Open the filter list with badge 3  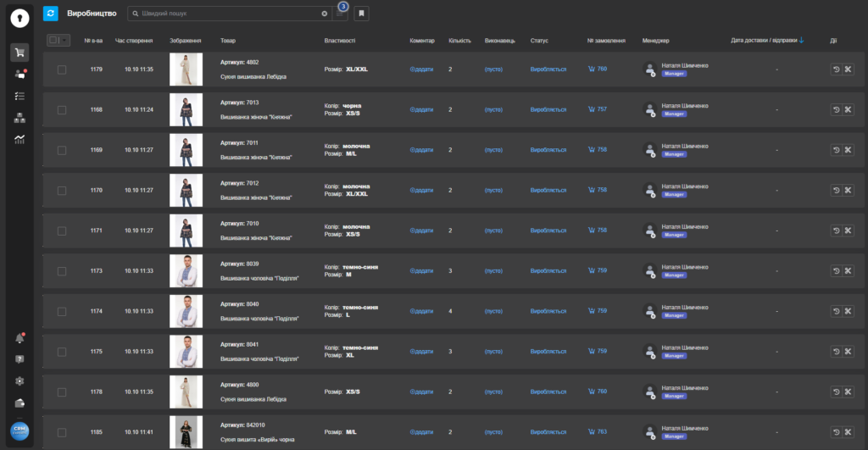click(x=340, y=14)
